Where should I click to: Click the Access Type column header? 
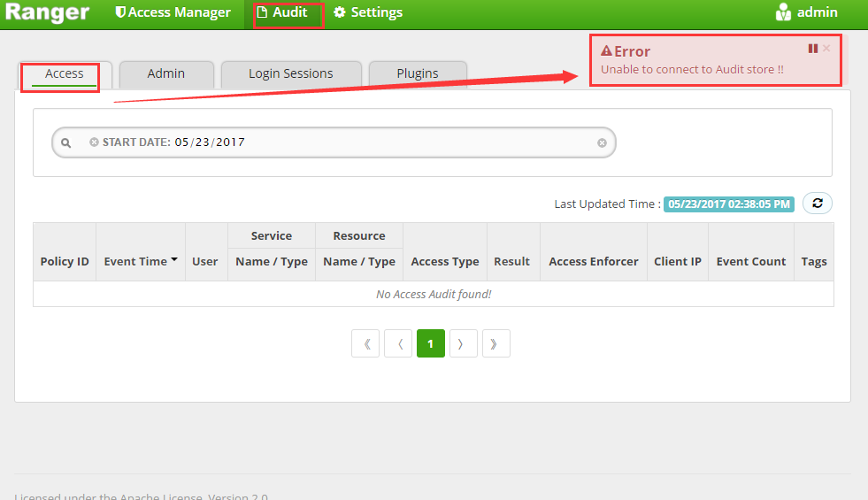coord(444,261)
